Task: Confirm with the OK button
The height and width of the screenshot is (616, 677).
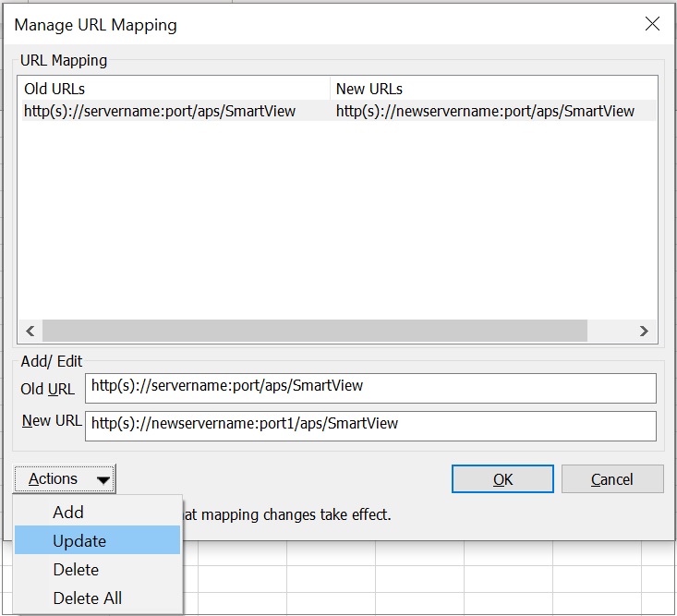Action: (502, 478)
